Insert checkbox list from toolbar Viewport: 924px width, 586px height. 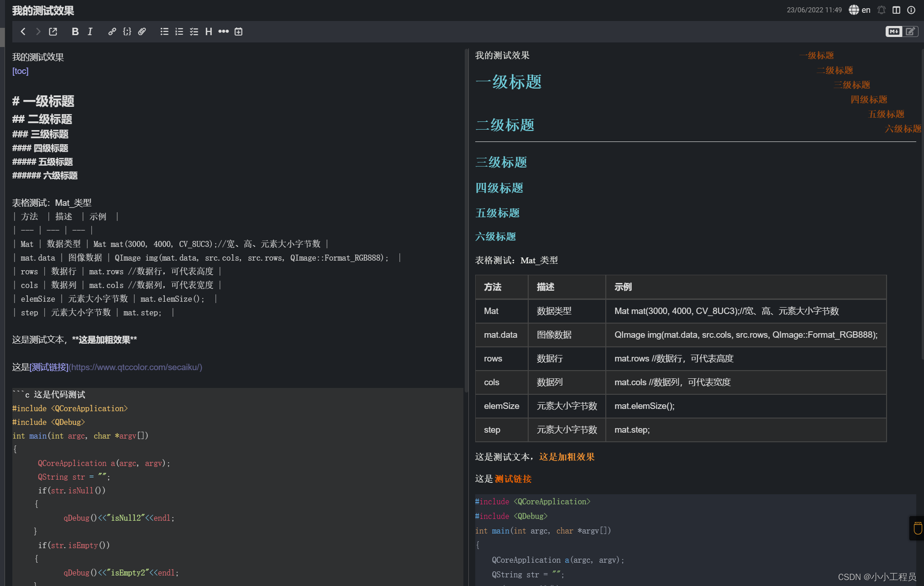click(194, 31)
